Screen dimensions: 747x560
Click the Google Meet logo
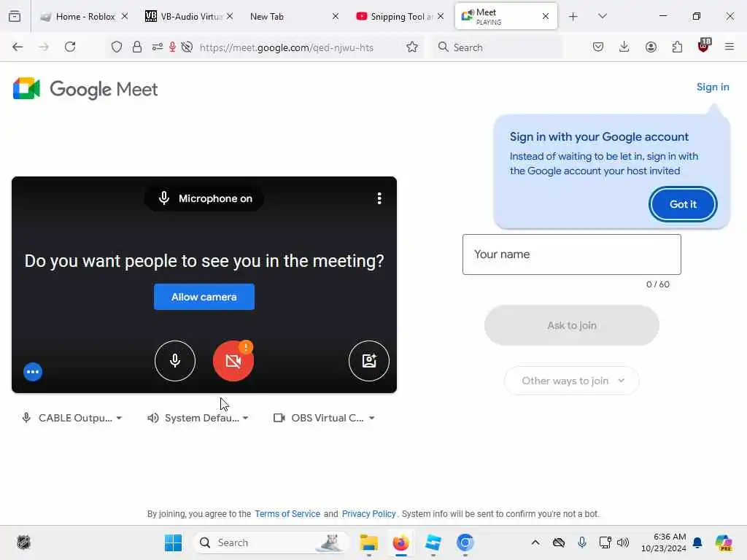pyautogui.click(x=85, y=89)
